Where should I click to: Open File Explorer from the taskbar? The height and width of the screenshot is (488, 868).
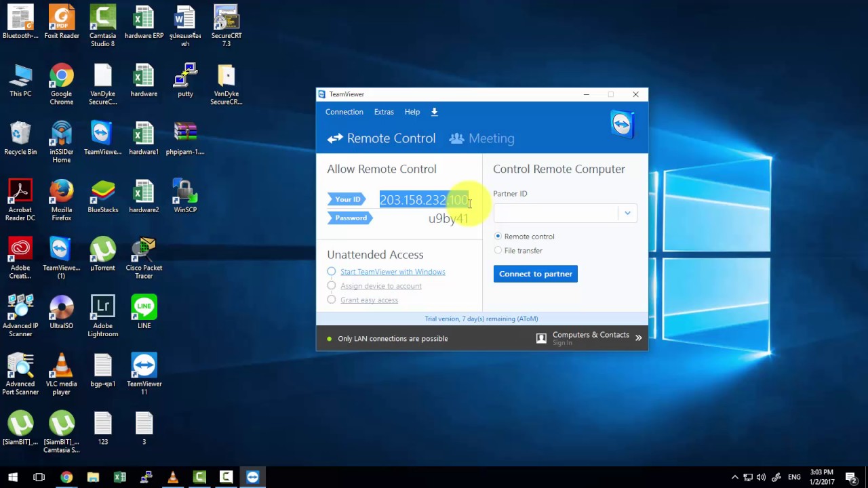coord(93,477)
